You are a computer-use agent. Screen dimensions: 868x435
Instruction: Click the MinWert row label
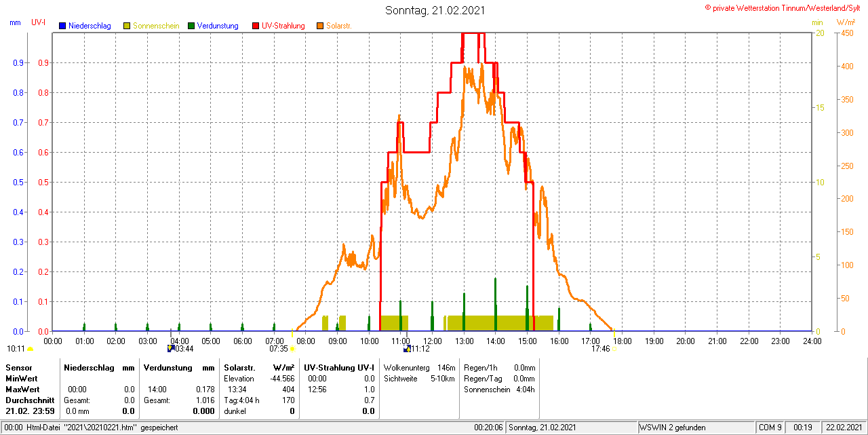pos(22,378)
